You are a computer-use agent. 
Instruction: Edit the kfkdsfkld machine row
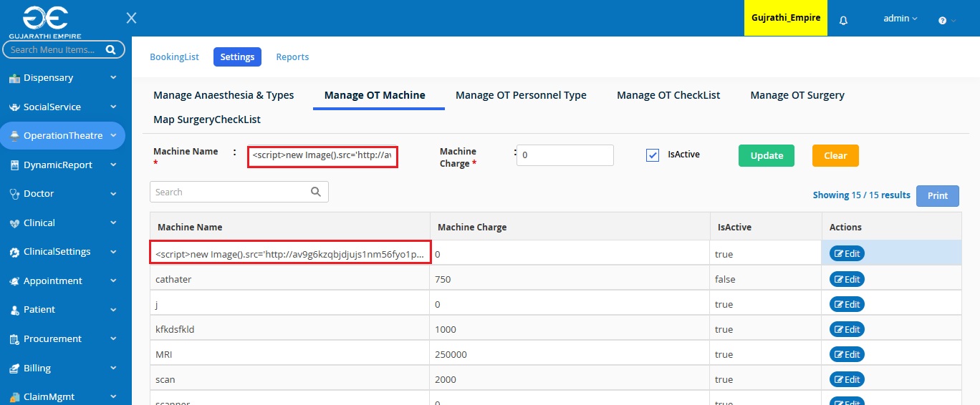(x=847, y=329)
